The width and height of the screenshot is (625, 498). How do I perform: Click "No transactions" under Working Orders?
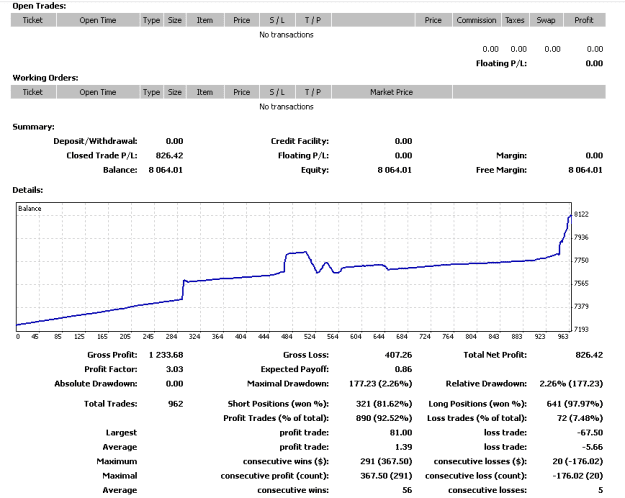click(286, 107)
